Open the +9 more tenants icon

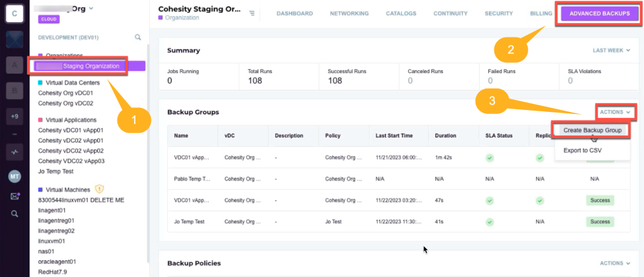click(15, 117)
